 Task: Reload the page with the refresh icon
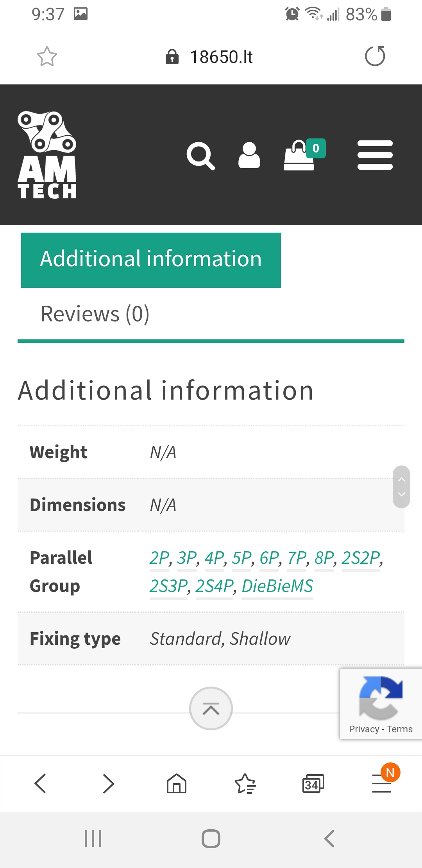click(375, 56)
